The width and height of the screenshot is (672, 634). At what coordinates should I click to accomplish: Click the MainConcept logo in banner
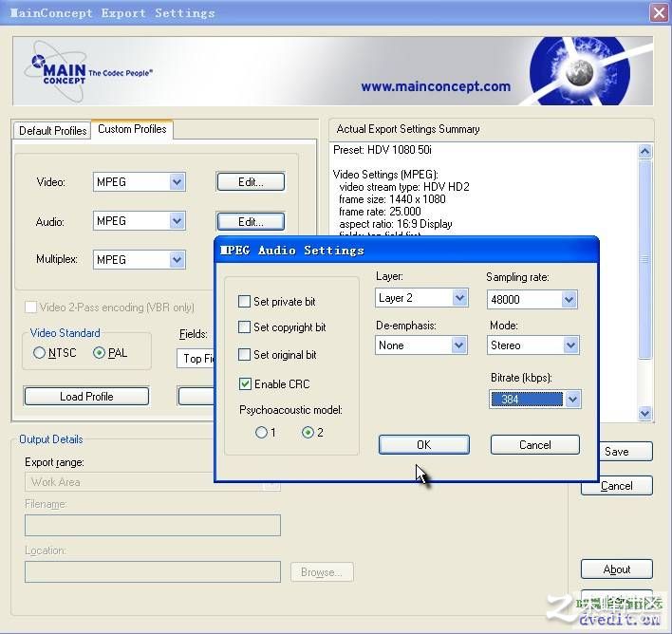[88, 71]
